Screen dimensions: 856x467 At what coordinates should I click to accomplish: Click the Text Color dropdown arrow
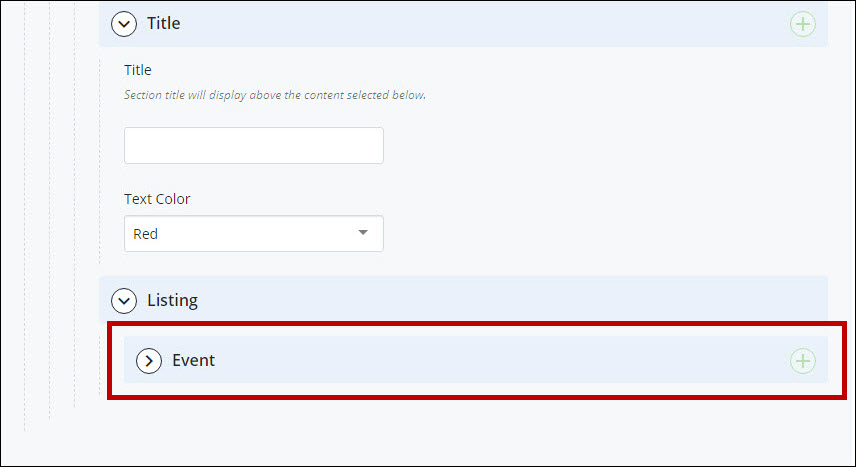pyautogui.click(x=363, y=233)
